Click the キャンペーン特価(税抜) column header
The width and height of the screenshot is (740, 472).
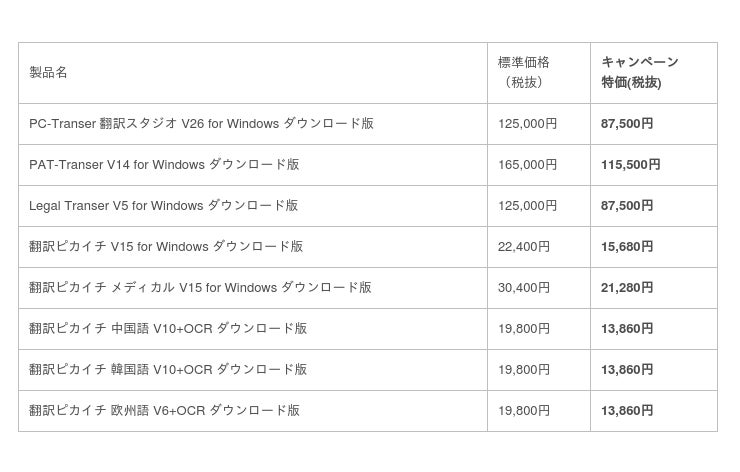tap(639, 72)
